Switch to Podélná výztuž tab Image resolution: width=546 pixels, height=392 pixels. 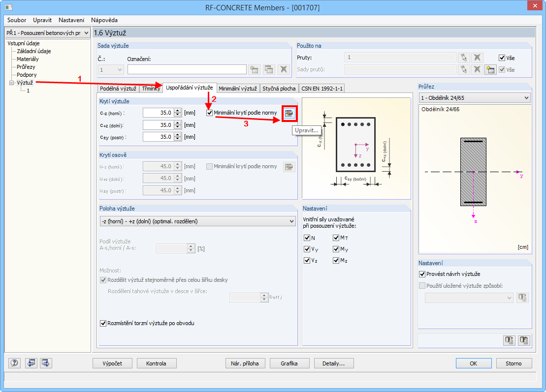(x=118, y=89)
